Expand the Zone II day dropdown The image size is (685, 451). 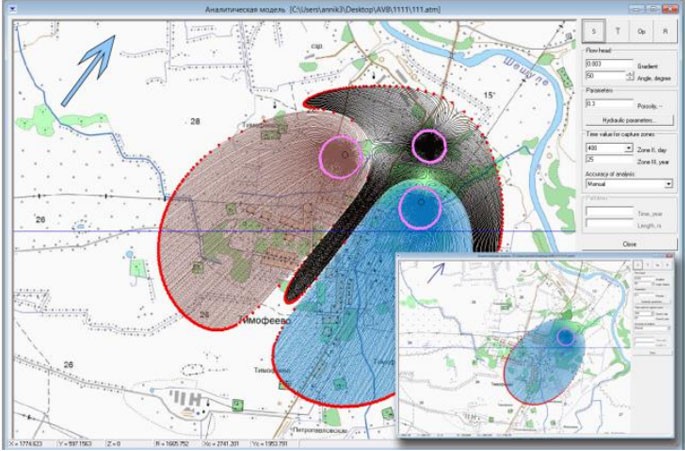[627, 146]
